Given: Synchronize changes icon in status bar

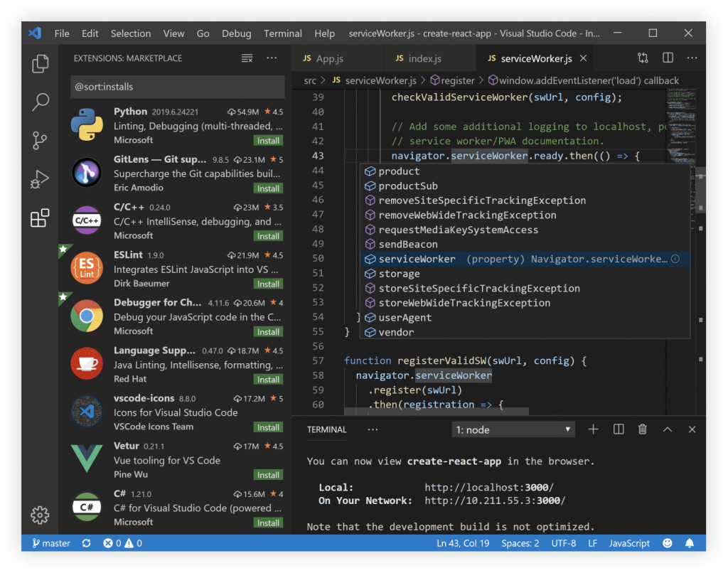Looking at the screenshot, I should pos(86,543).
